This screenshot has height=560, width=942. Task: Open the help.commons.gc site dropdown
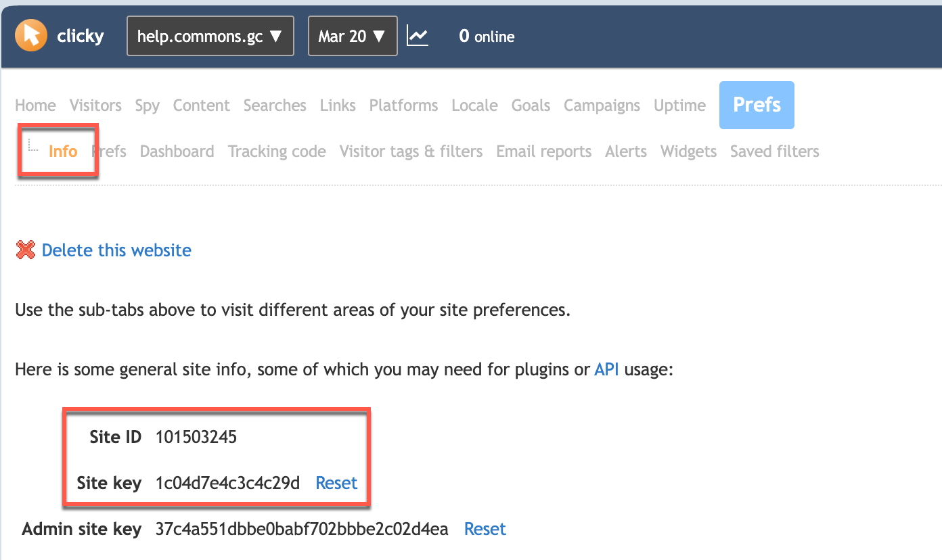[x=210, y=36]
